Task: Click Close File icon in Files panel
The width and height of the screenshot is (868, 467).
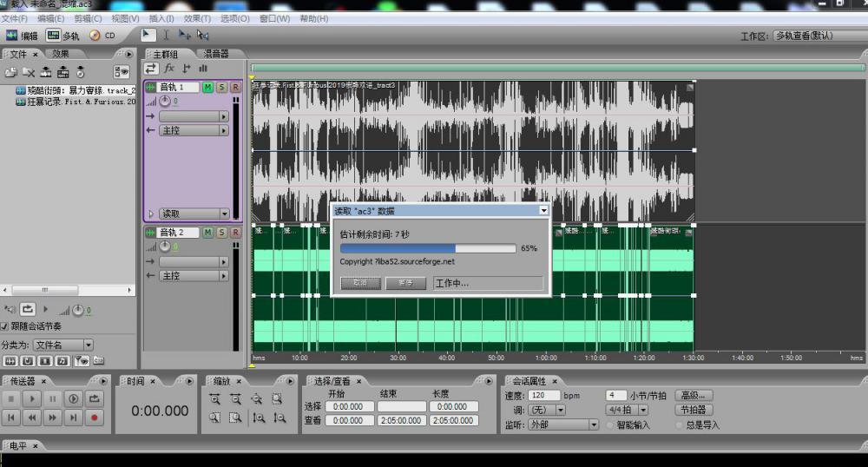Action: point(29,72)
